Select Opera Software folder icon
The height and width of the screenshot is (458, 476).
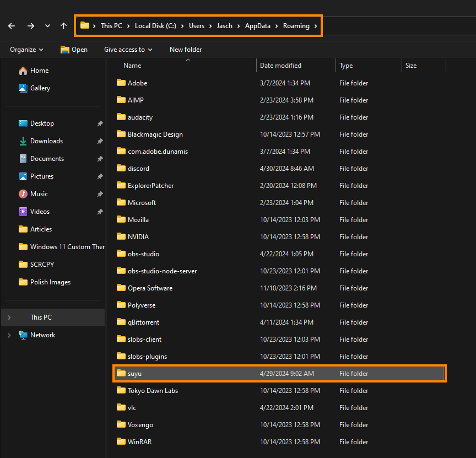click(x=121, y=288)
